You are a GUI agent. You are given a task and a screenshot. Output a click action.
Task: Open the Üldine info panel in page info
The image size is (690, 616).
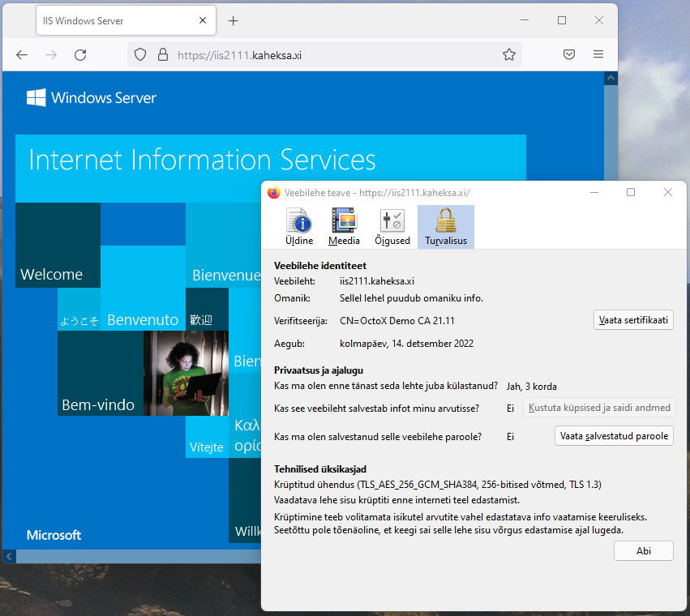click(x=299, y=226)
